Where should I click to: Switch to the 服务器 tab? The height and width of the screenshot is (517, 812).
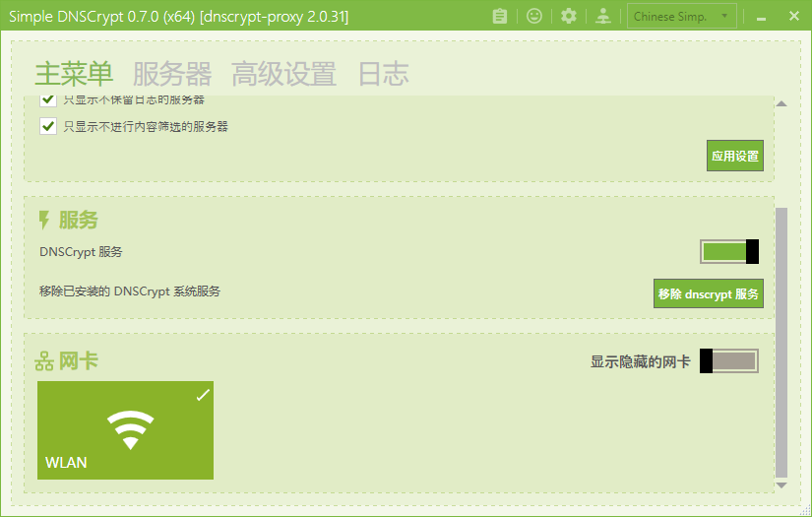(172, 74)
